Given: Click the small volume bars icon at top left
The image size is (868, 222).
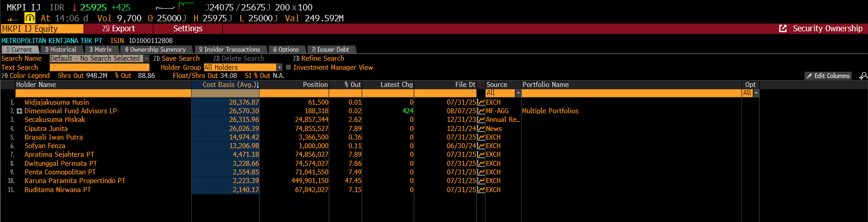Looking at the screenshot, I should tap(13, 19).
